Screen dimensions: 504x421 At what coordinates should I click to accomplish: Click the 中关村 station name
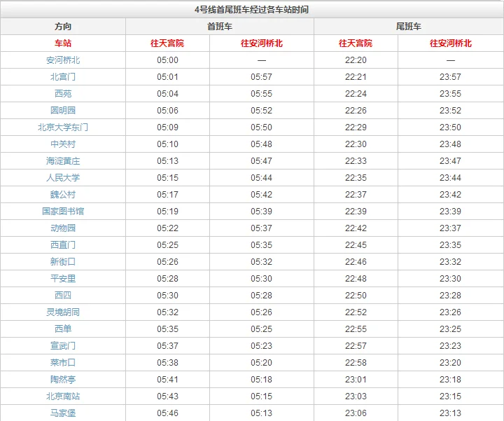click(63, 144)
